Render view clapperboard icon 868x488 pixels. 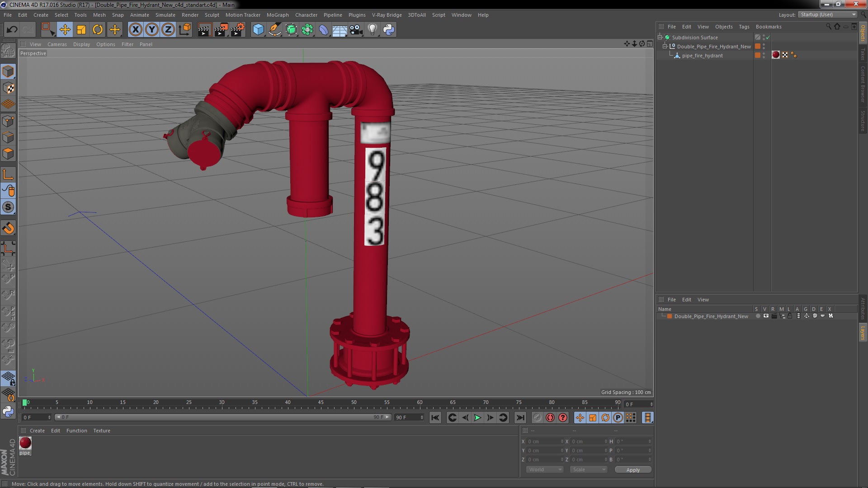click(x=204, y=30)
